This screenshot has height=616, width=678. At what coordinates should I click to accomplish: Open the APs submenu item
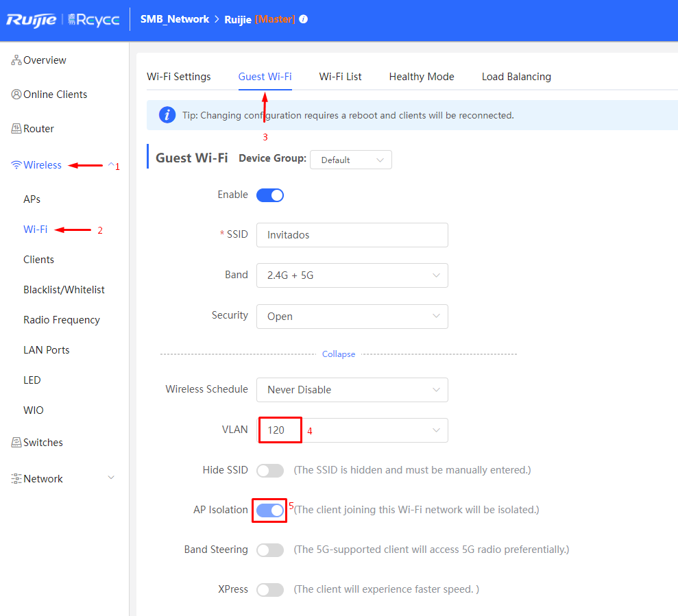click(32, 199)
